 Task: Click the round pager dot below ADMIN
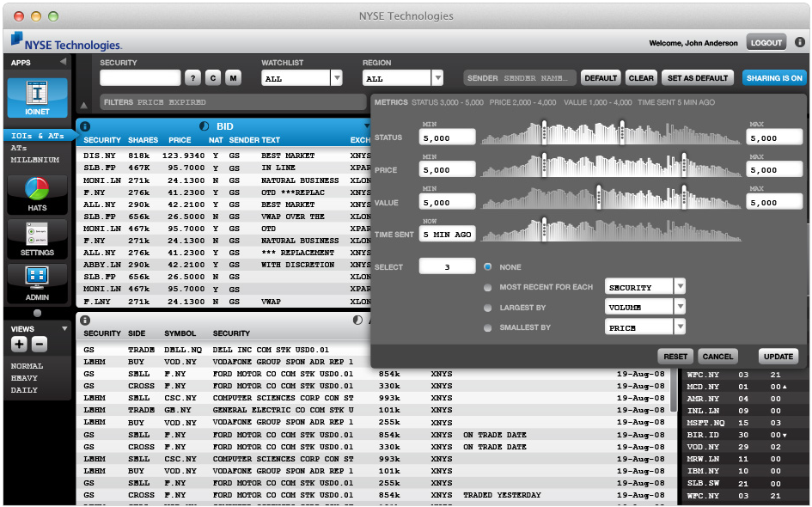(x=37, y=313)
